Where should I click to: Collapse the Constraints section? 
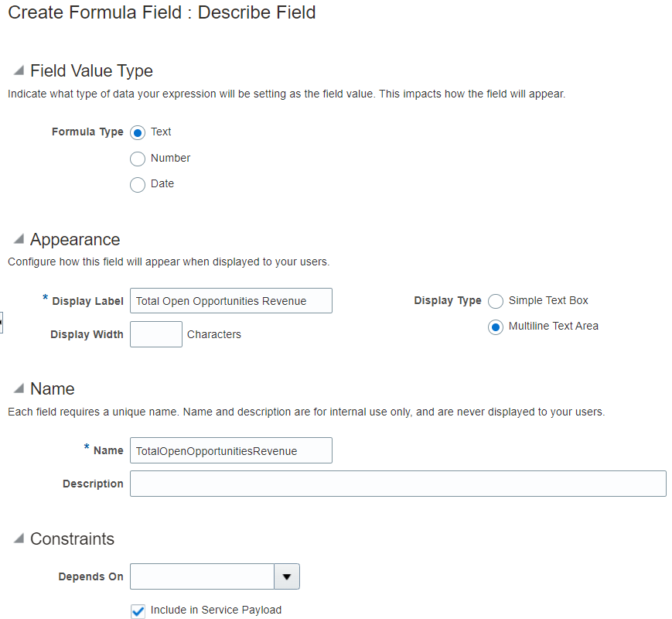pyautogui.click(x=17, y=539)
